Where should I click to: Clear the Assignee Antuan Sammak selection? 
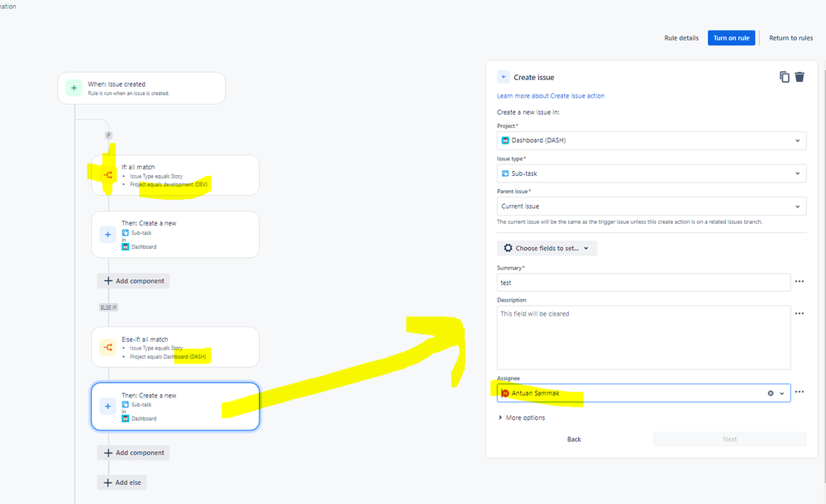click(x=771, y=393)
